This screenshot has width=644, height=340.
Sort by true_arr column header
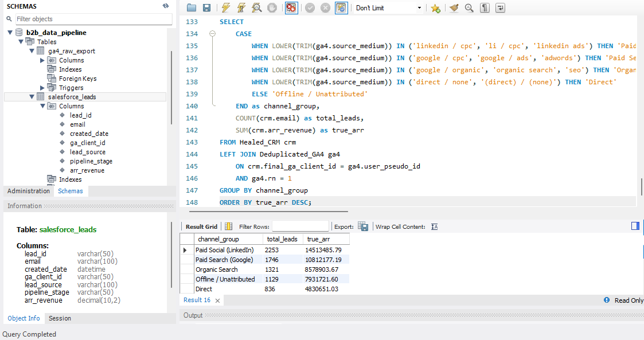point(326,239)
